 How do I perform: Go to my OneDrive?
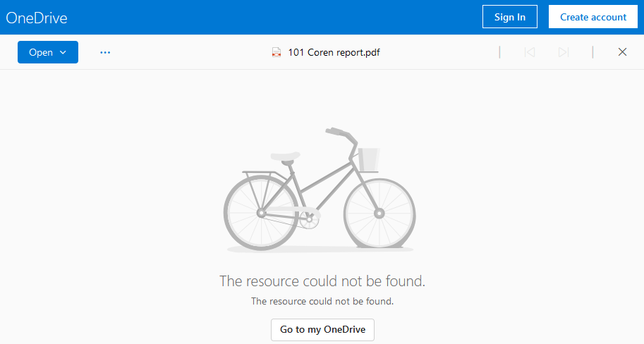[322, 330]
